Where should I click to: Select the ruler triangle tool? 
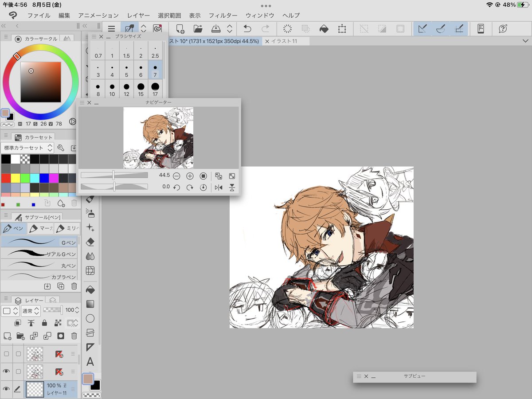point(90,347)
